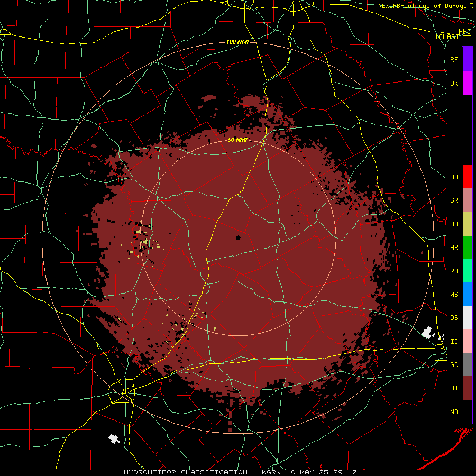Click the WS legend label text
Viewport: 476px width, 476px height.
[454, 295]
